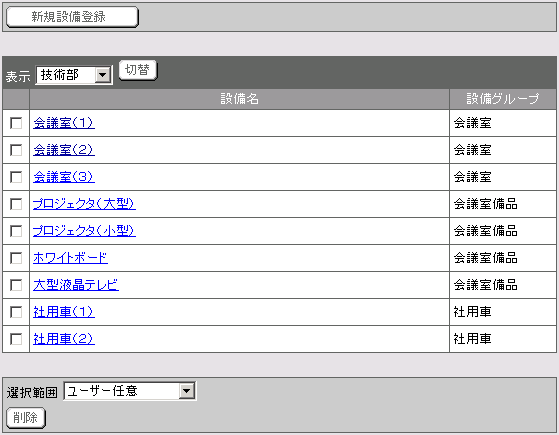Select the 大型液晶テレビ row checkbox
The image size is (559, 435).
[16, 285]
